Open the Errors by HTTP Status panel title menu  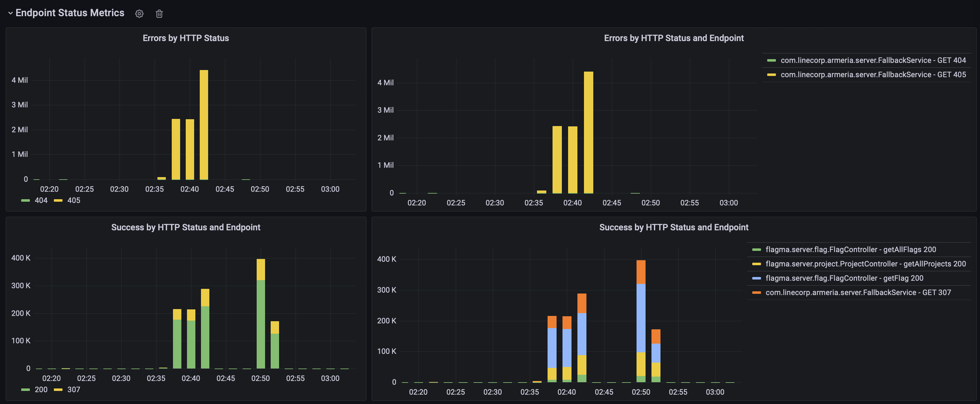click(186, 38)
